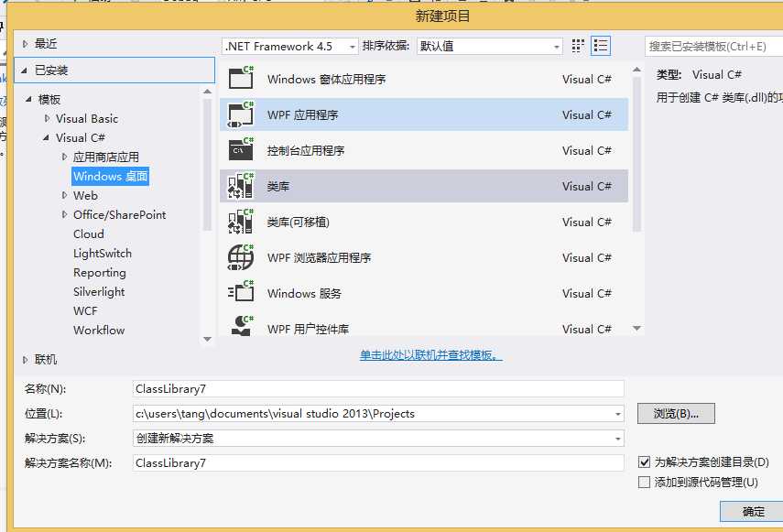Select LightSwitch in the template tree

click(103, 254)
